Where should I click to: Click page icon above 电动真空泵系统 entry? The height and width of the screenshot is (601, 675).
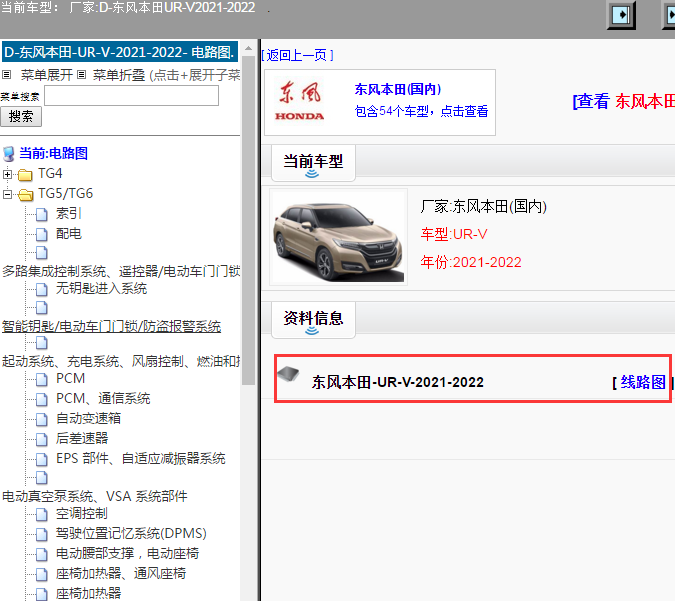(42, 478)
